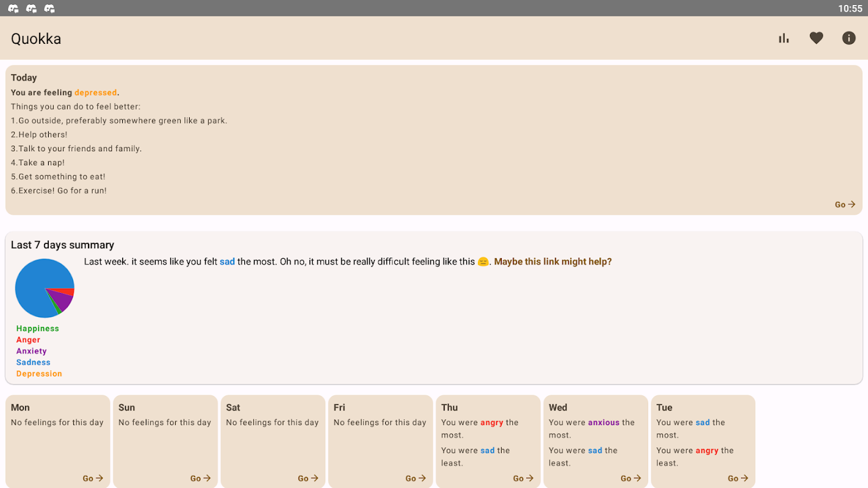Click the status bar clock 10:55
868x488 pixels.
tap(850, 9)
